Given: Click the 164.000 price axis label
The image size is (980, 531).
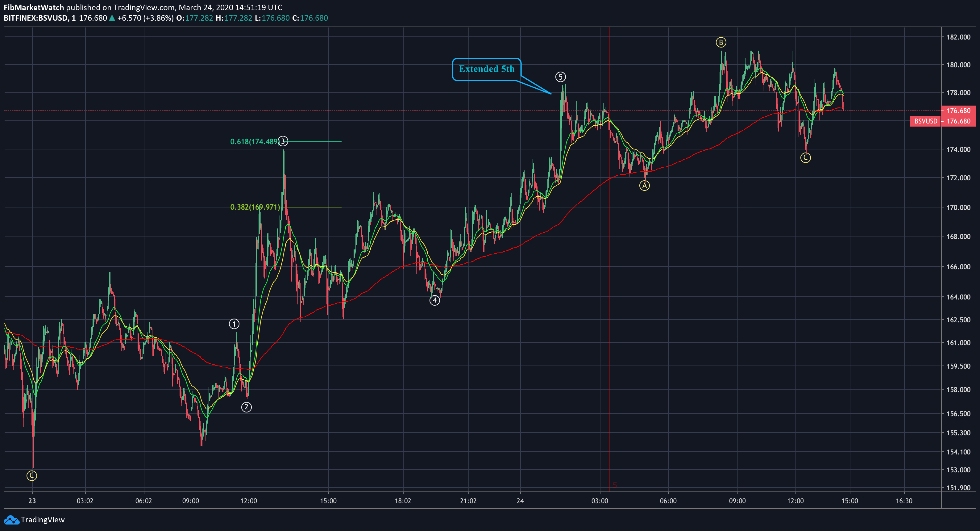Looking at the screenshot, I should pyautogui.click(x=958, y=297).
